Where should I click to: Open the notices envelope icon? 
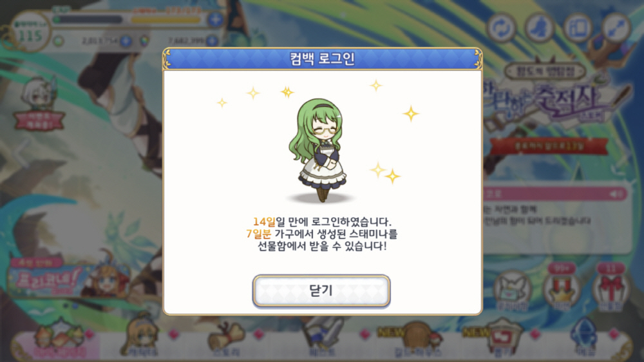(x=513, y=290)
